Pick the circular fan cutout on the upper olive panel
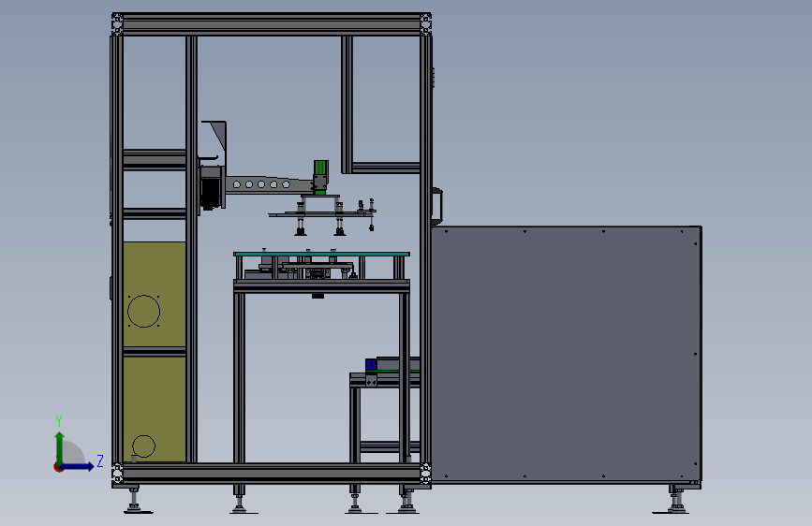Viewport: 812px width, 526px height. [x=143, y=311]
